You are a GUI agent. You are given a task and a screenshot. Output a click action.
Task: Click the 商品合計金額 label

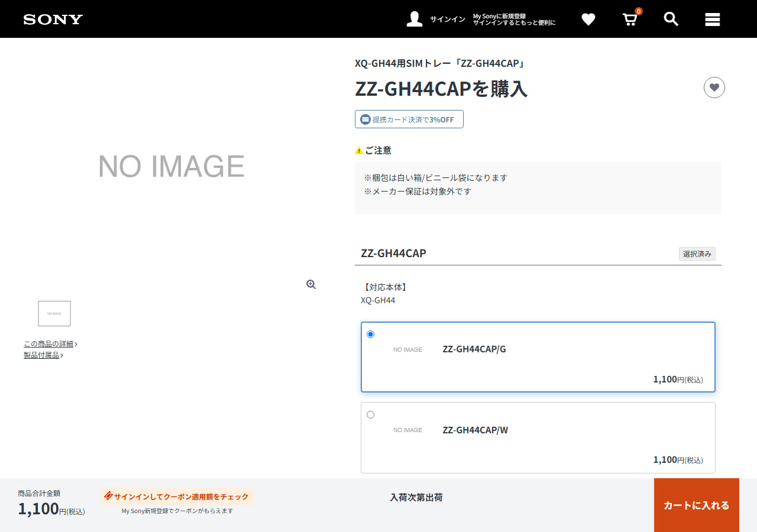(39, 493)
